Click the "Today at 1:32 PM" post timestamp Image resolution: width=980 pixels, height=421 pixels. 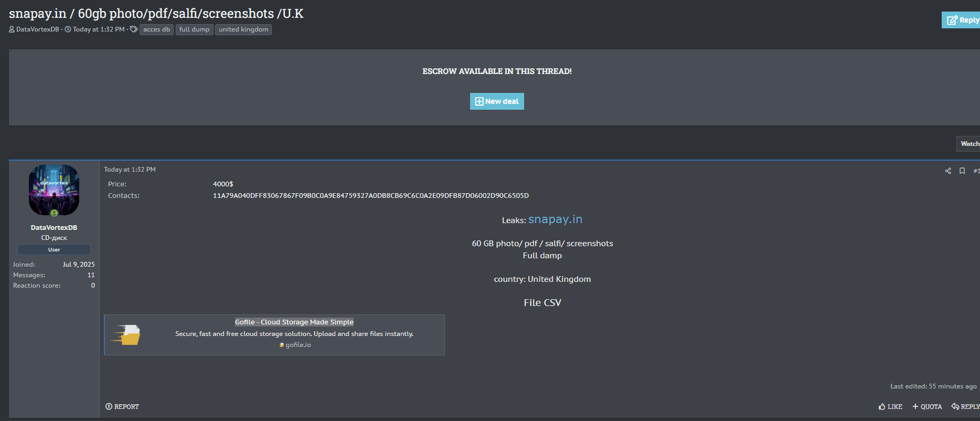click(x=130, y=170)
